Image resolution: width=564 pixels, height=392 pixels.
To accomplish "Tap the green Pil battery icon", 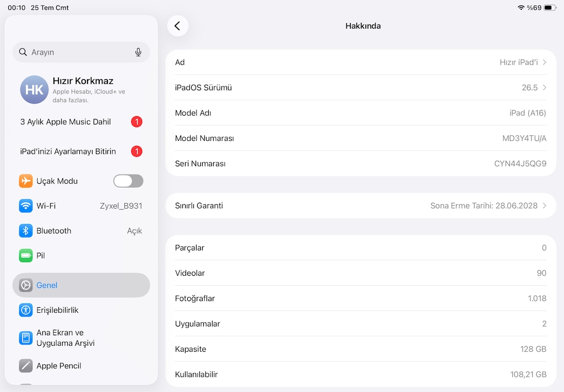I will pyautogui.click(x=25, y=255).
